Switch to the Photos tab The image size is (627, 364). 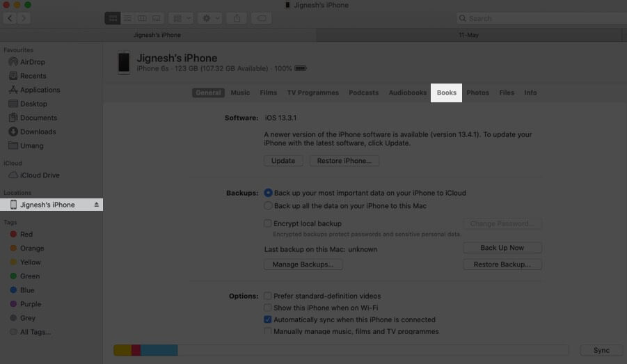pos(478,93)
